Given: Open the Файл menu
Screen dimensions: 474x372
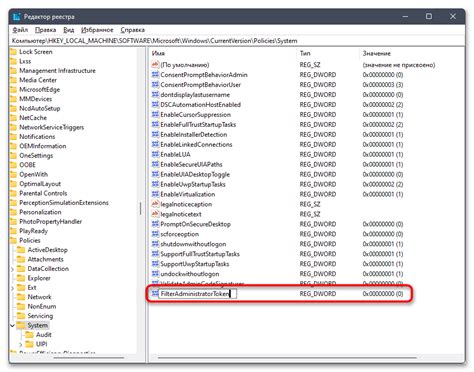Looking at the screenshot, I should tap(20, 30).
